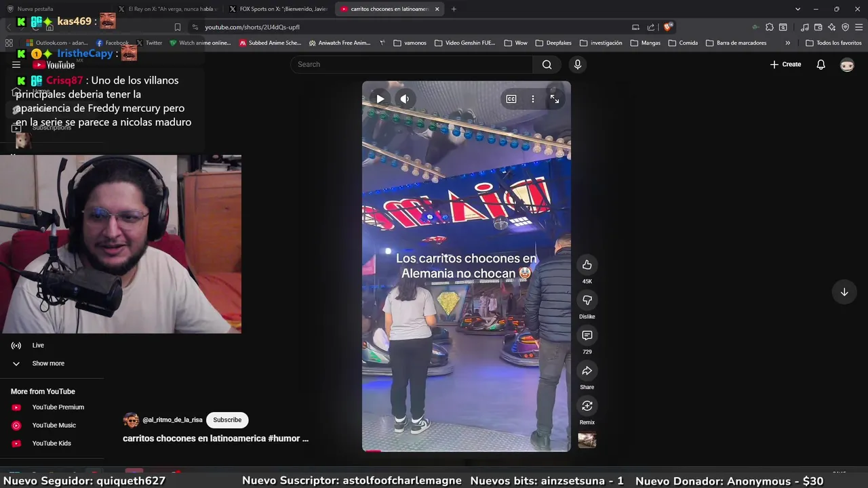Enter fullscreen for the Short
The image size is (868, 488).
tap(555, 99)
